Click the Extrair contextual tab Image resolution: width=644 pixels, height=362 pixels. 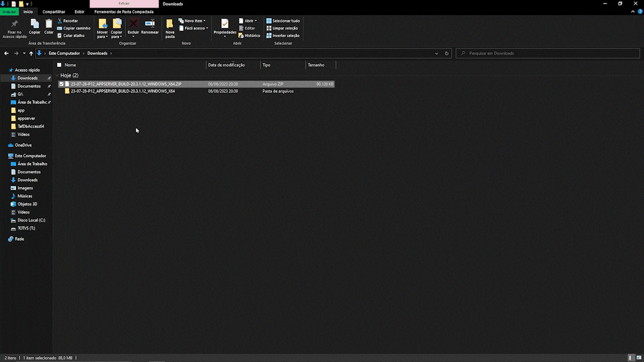(124, 4)
